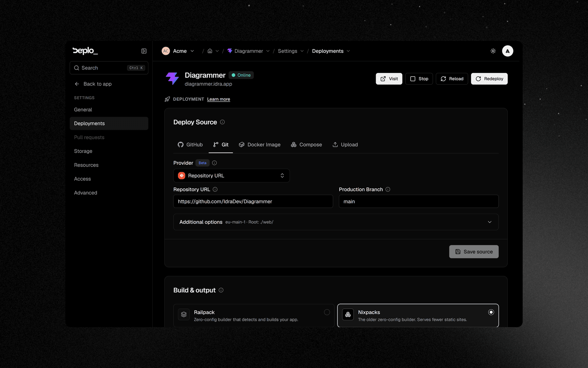The image size is (588, 368).
Task: Click the Nixpacks builder icon
Action: pos(348,315)
